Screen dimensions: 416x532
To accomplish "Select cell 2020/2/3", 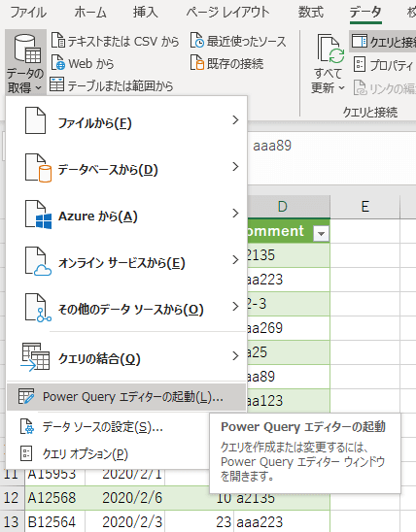I will point(125,521).
